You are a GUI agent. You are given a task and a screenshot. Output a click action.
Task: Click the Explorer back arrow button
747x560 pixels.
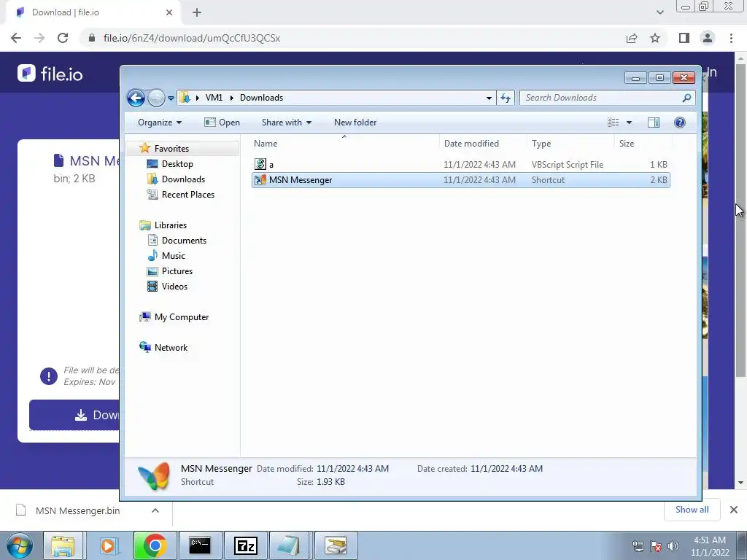pos(136,98)
